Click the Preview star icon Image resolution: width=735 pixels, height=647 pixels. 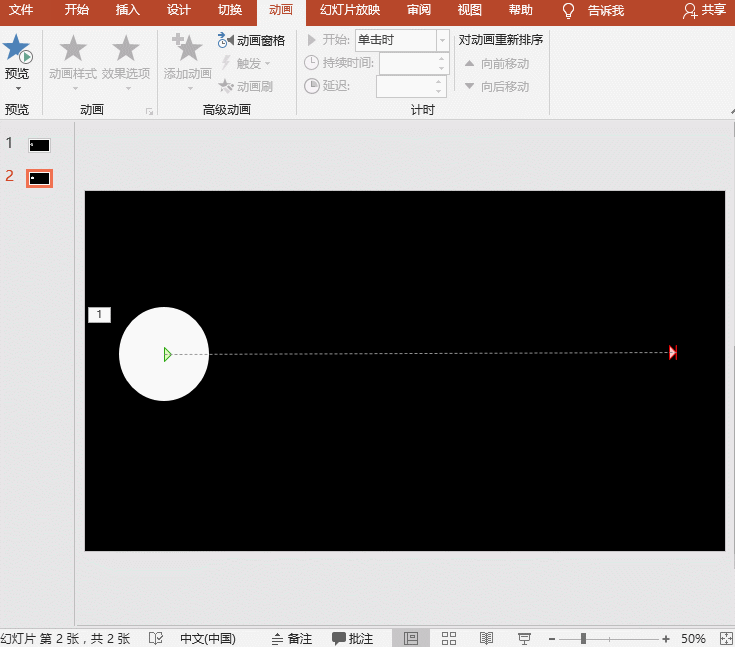click(17, 49)
